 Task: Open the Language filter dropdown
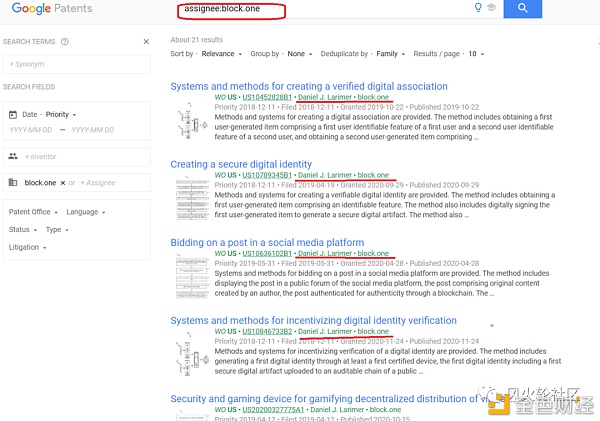[86, 212]
